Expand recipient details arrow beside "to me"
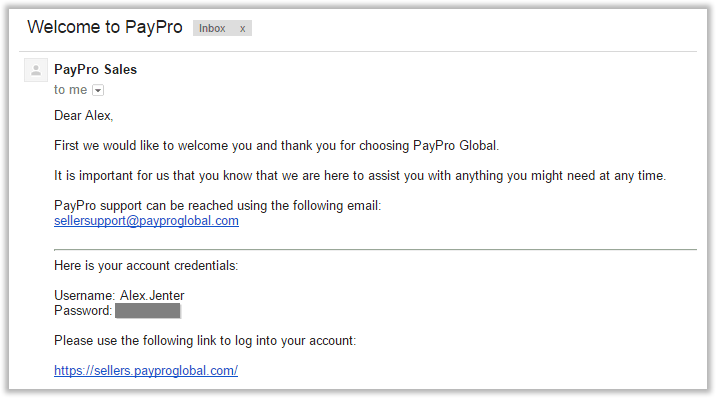Screen dimensions: 716x398 click(98, 90)
